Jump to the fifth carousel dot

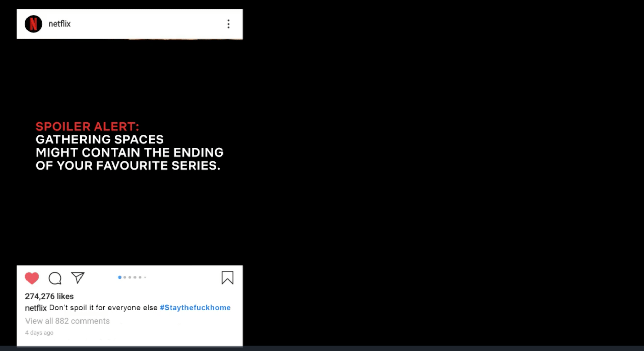140,277
